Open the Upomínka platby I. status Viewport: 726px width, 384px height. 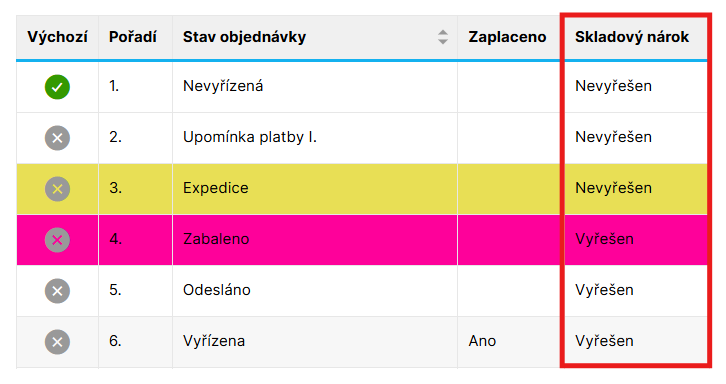(x=250, y=137)
